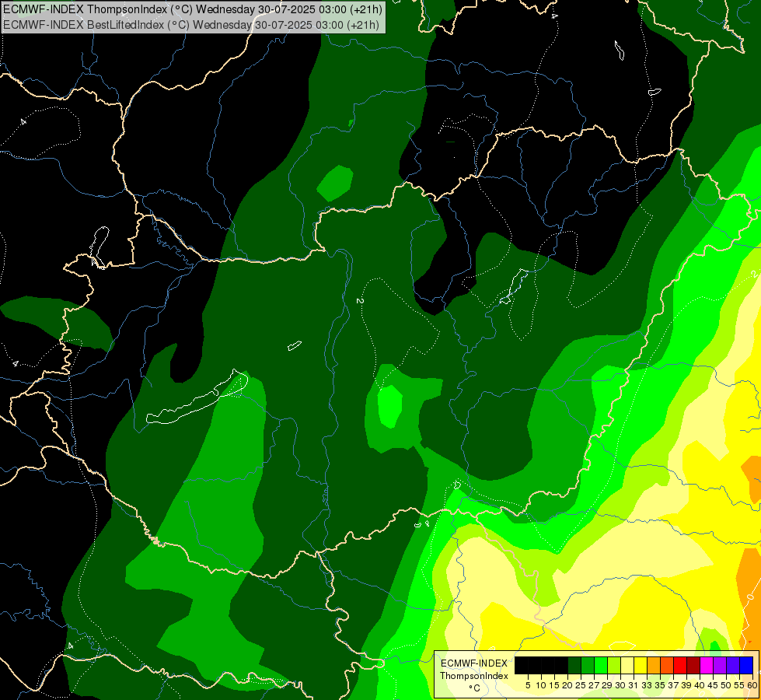Pick the violet 50–55 legend swatch
The height and width of the screenshot is (700, 761).
coord(733,665)
